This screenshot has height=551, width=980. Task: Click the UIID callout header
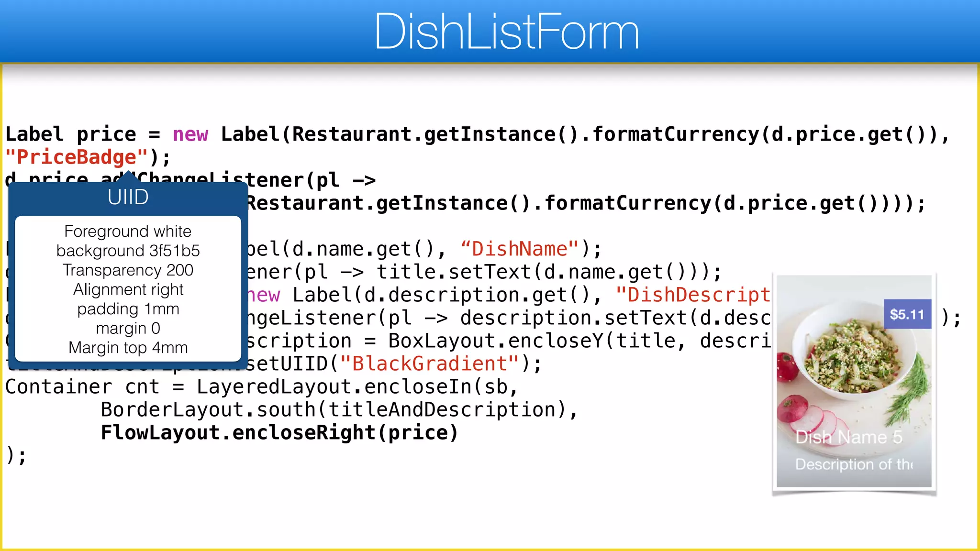(128, 197)
